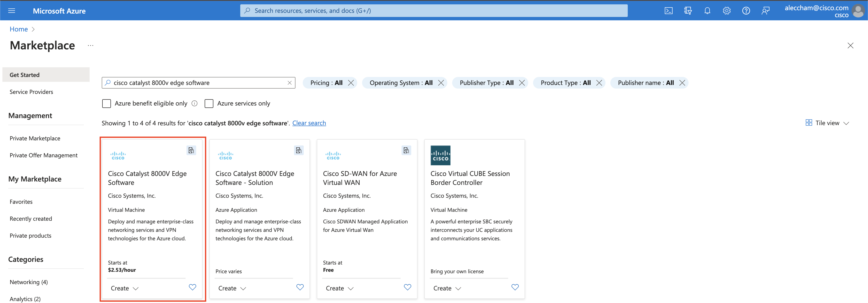868x303 pixels.
Task: Select Service Providers in the sidebar
Action: pyautogui.click(x=31, y=92)
